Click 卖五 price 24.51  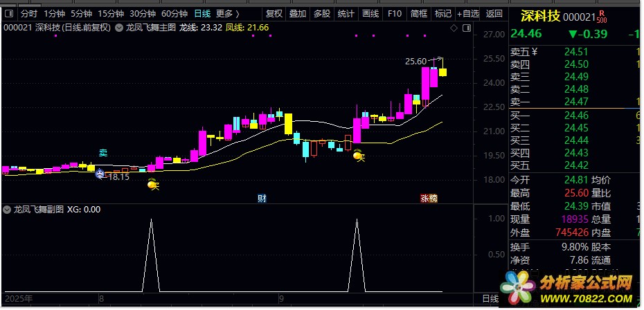click(576, 52)
